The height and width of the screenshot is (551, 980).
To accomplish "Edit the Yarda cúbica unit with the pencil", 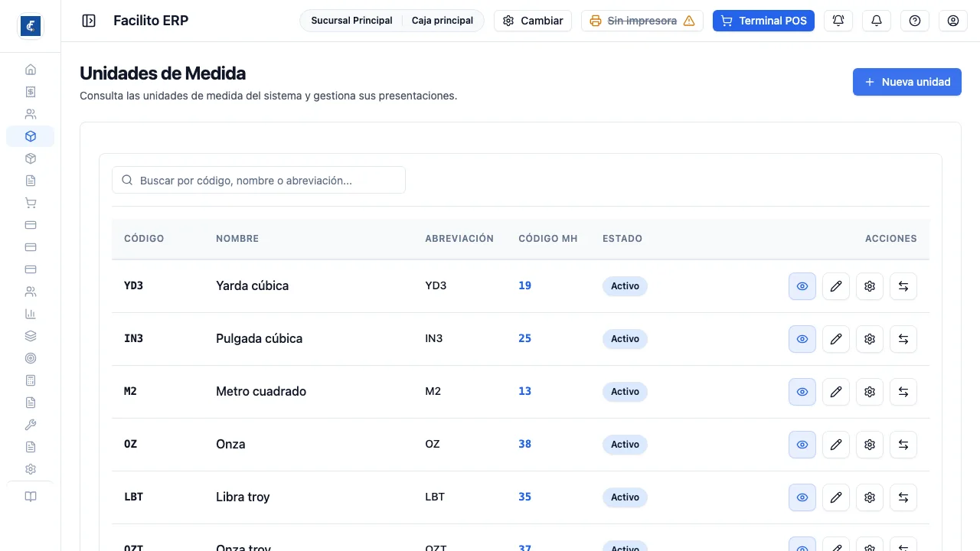I will [x=836, y=286].
